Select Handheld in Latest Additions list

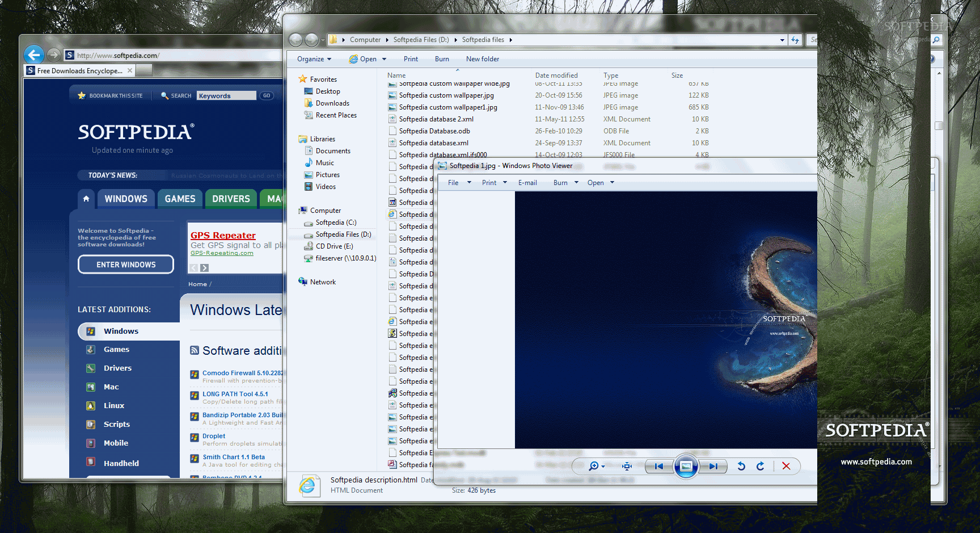tap(121, 463)
